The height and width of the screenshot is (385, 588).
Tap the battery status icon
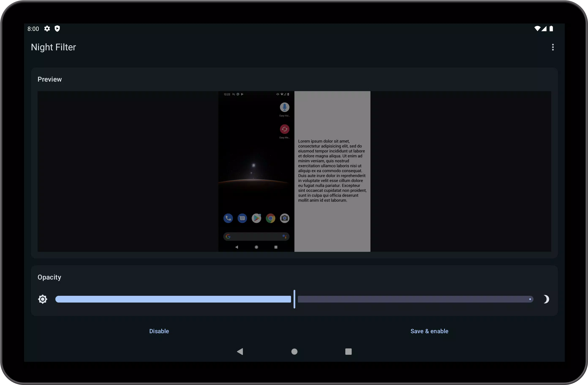pos(551,29)
